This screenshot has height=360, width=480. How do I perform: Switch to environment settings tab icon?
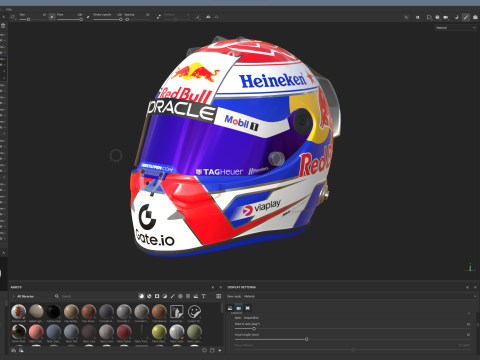tap(230, 308)
